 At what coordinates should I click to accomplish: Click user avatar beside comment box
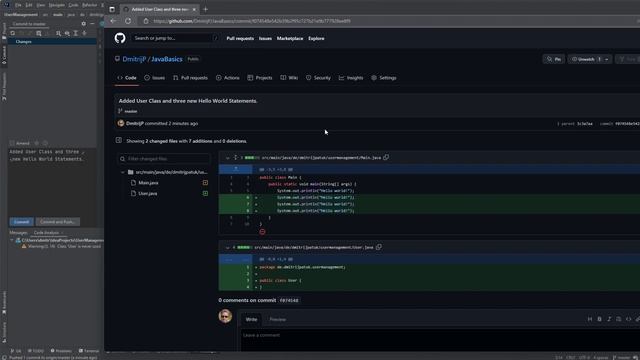tap(225, 316)
